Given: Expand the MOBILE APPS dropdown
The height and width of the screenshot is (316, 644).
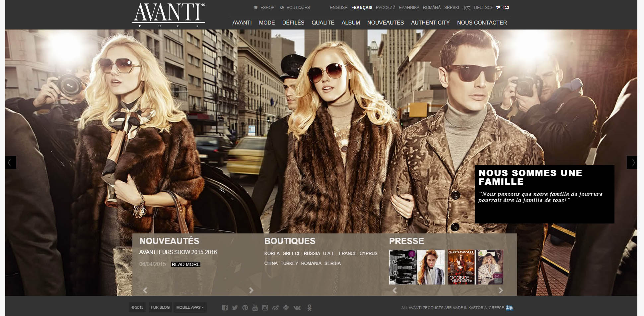Looking at the screenshot, I should 190,307.
